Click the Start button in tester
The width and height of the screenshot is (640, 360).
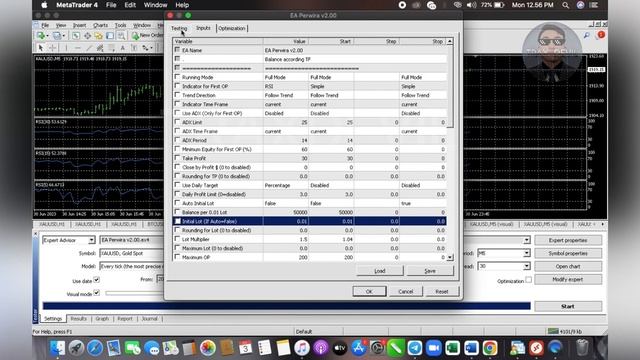coord(568,306)
